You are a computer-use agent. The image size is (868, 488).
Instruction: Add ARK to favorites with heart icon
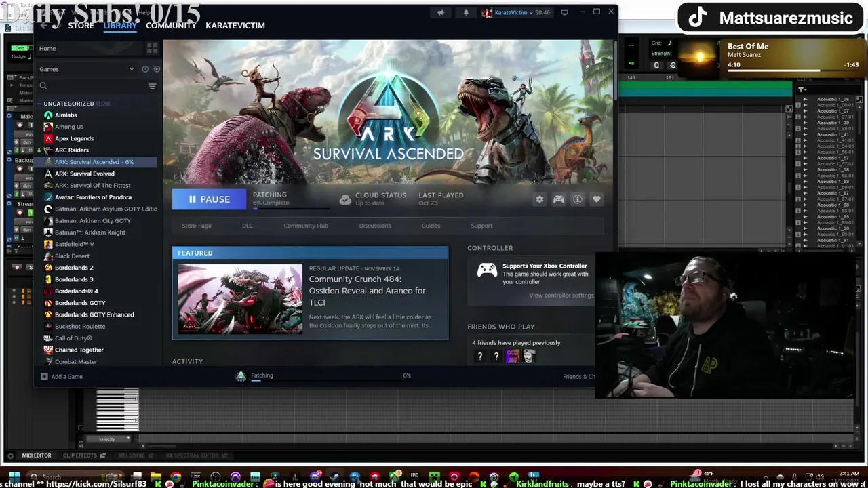[597, 199]
